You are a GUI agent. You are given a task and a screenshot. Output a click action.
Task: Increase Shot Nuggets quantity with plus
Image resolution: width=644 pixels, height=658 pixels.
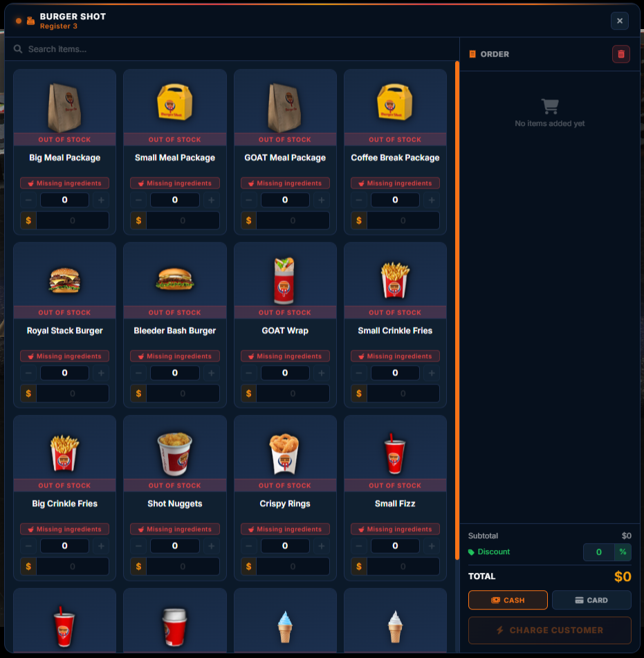point(212,546)
